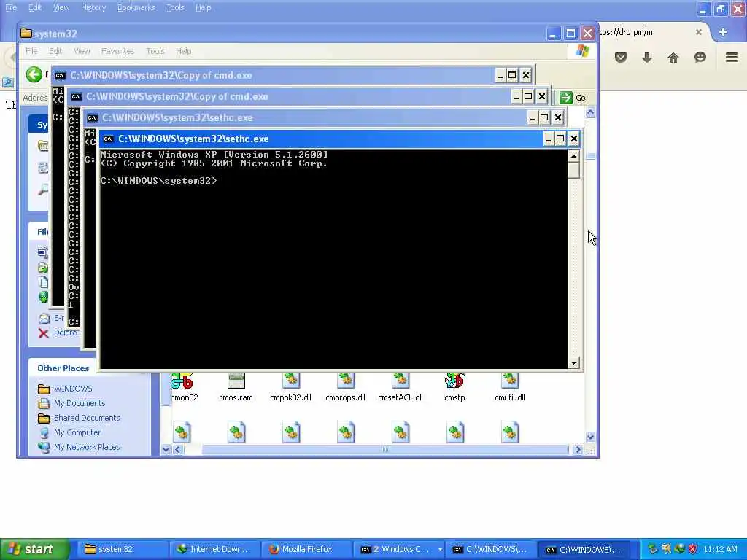747x560 pixels.
Task: Click inside the sethc.exe console area
Action: 333,260
